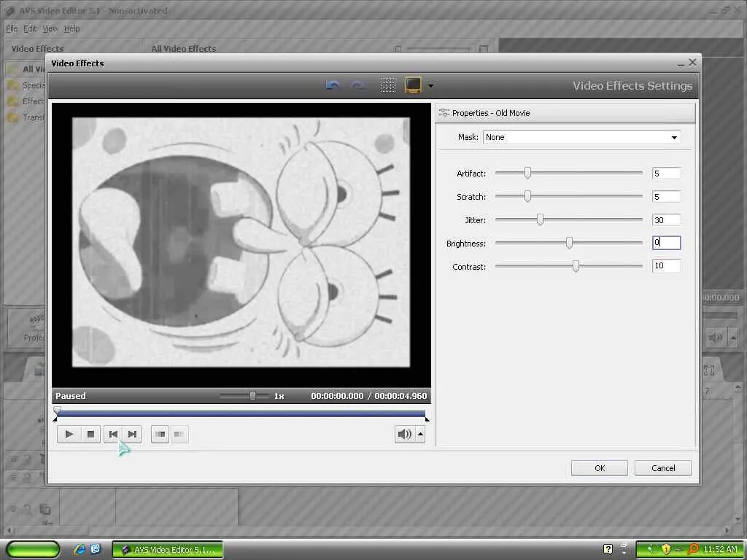Open the Edit menu in AVS Video Editor
This screenshot has width=747, height=560.
click(x=30, y=29)
